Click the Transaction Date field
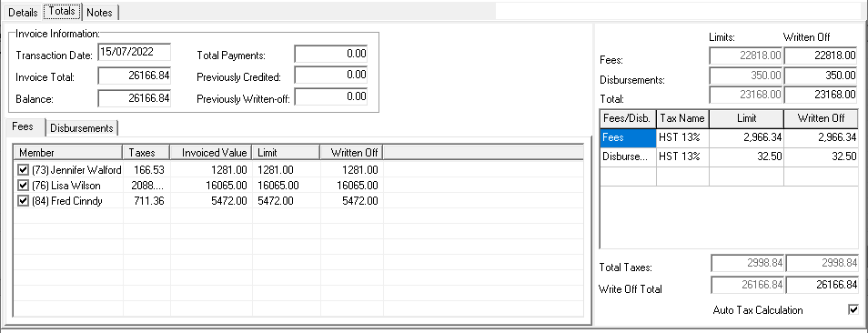Screen dimensions: 868x333 click(135, 52)
